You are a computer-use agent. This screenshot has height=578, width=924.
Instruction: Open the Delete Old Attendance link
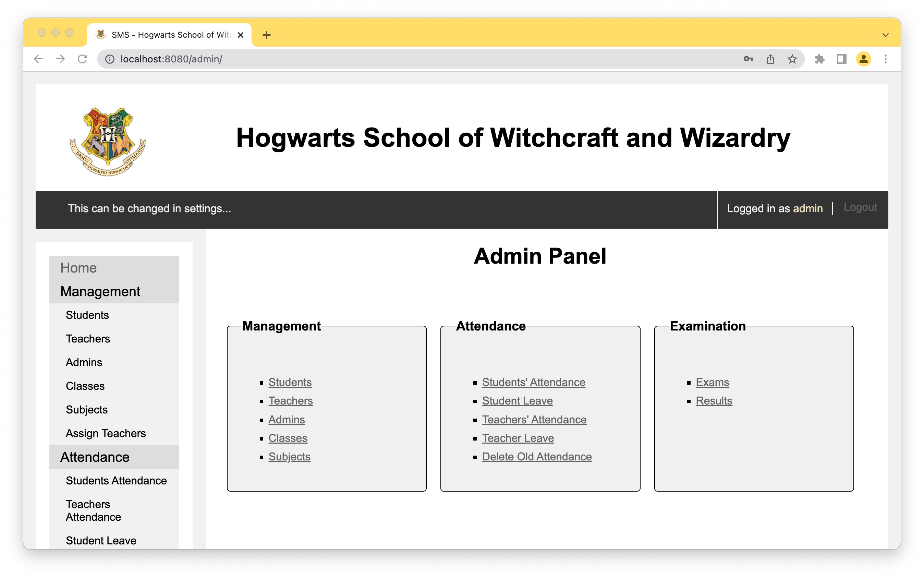click(536, 456)
